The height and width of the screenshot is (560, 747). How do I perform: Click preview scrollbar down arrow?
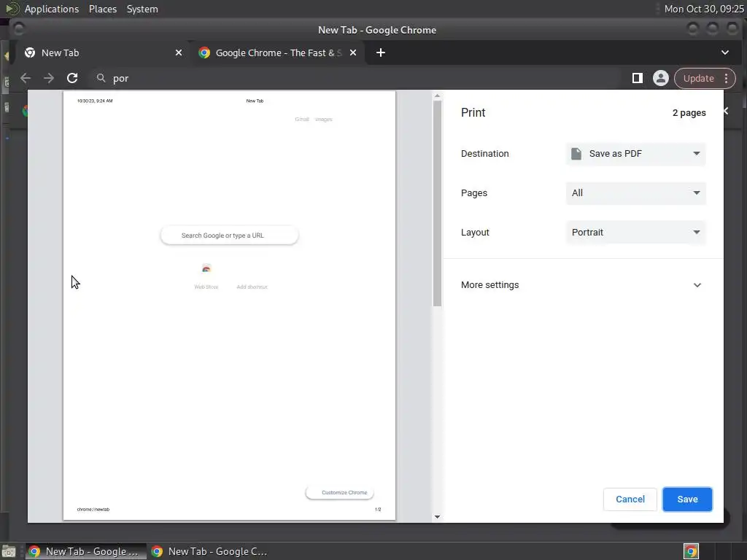tap(437, 517)
